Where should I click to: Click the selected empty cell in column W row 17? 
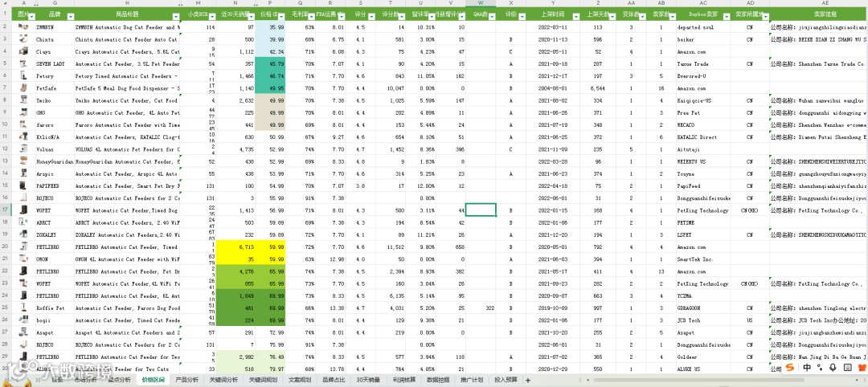coord(481,210)
